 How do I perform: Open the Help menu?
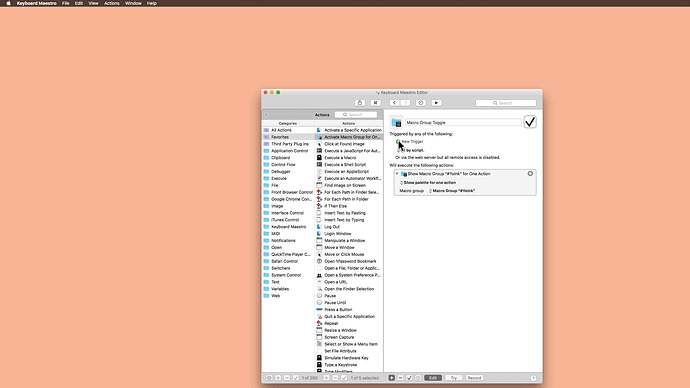pos(152,3)
